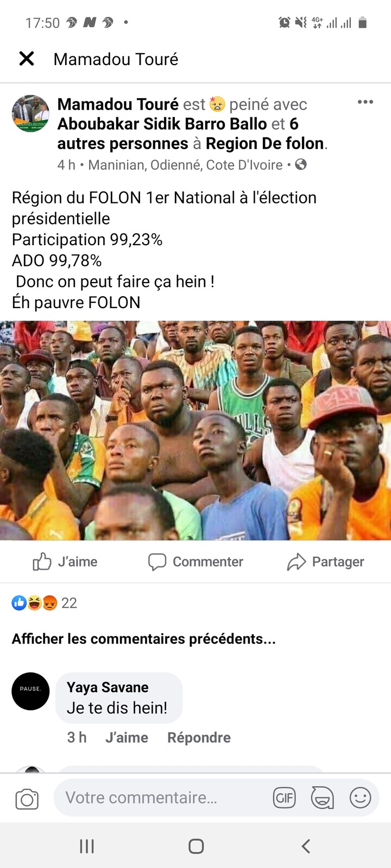Open the three-dot post options menu
Screen dimensions: 391x868
click(365, 102)
